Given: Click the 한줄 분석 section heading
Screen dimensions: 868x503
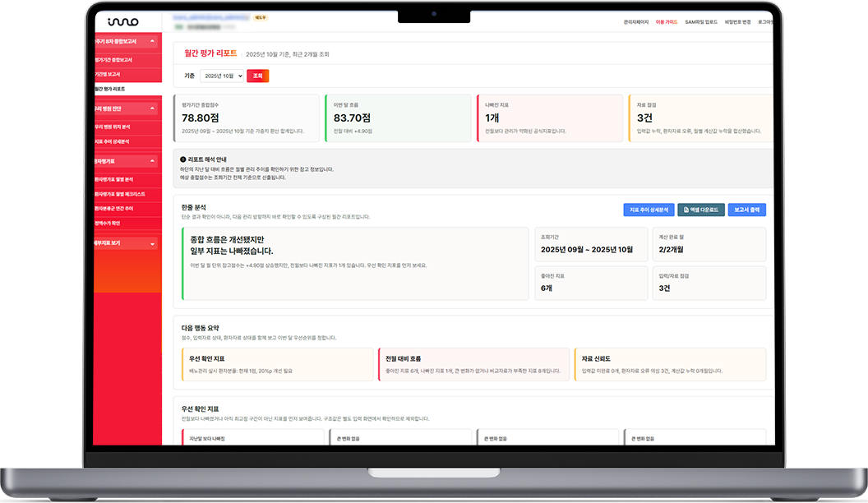Looking at the screenshot, I should click(194, 207).
